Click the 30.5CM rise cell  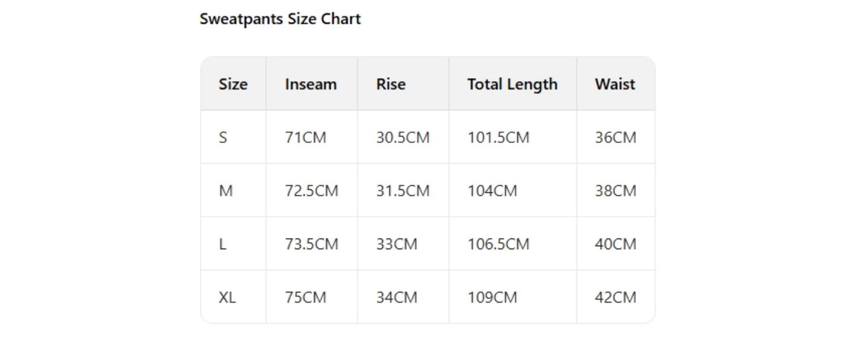(x=403, y=138)
